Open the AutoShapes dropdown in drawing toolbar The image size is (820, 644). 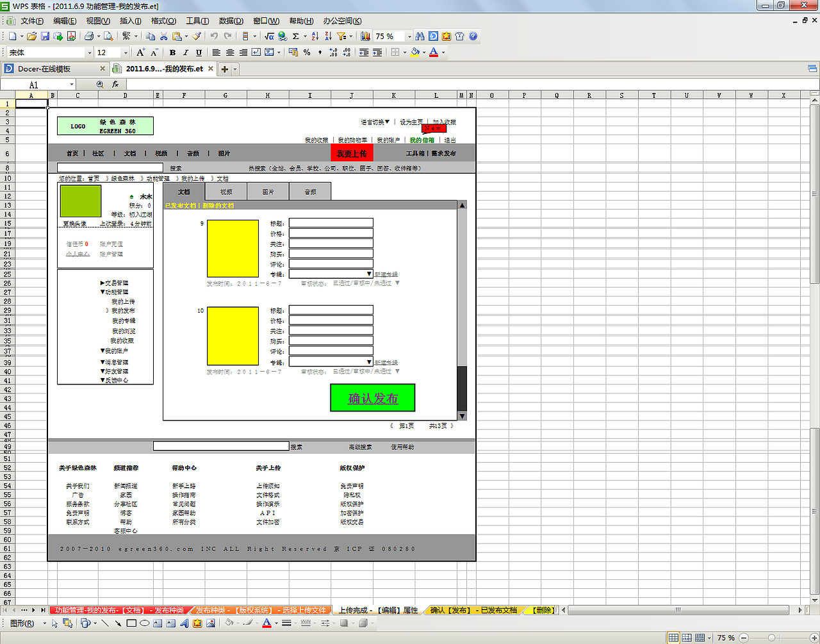(x=87, y=623)
